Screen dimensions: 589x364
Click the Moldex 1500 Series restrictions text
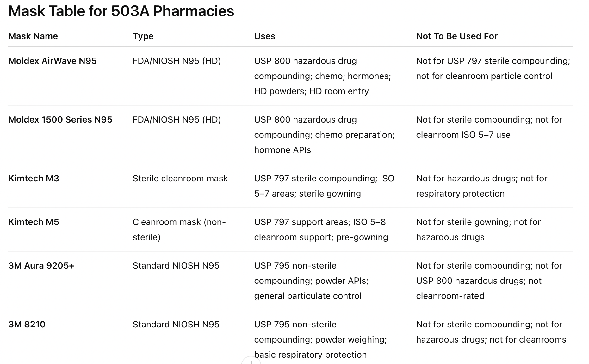click(x=489, y=127)
